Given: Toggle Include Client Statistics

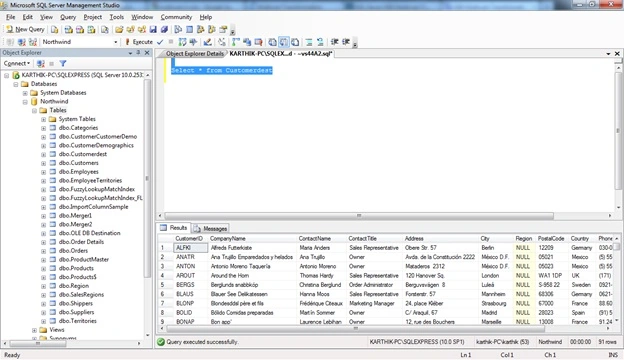Looking at the screenshot, I should tap(247, 42).
